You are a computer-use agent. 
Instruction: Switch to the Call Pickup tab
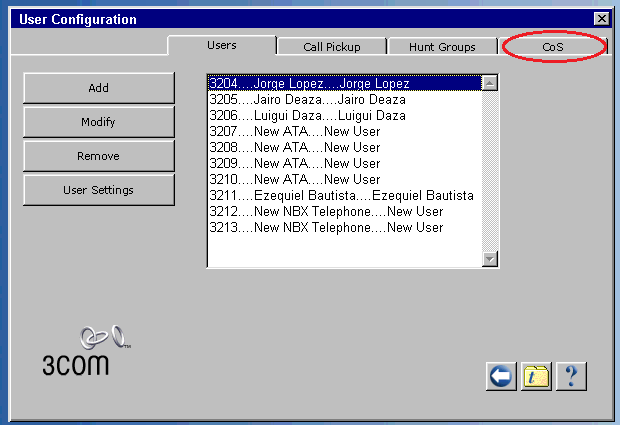(x=331, y=47)
